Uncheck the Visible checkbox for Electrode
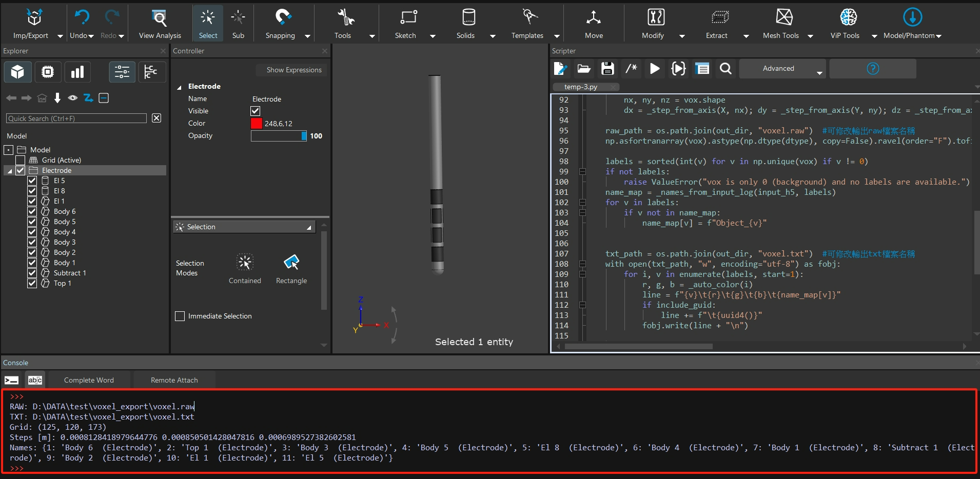 [x=256, y=111]
